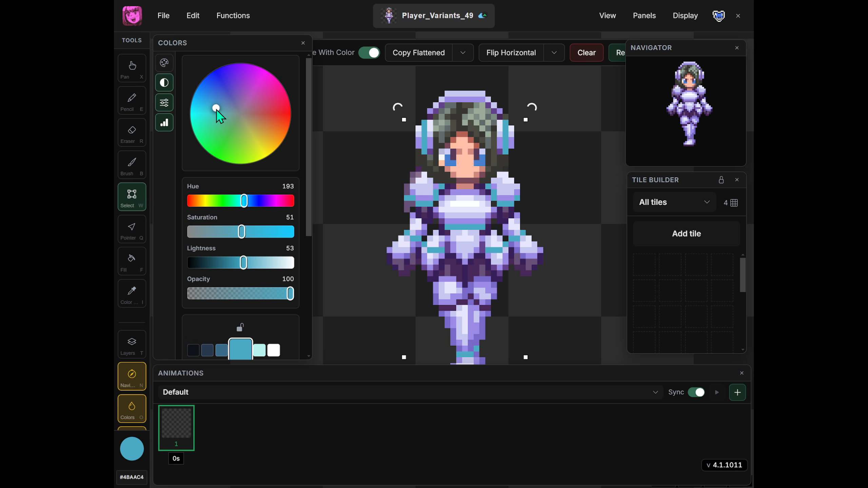Image resolution: width=868 pixels, height=488 pixels.
Task: Open the mascot icon next to Display
Action: coord(718,16)
